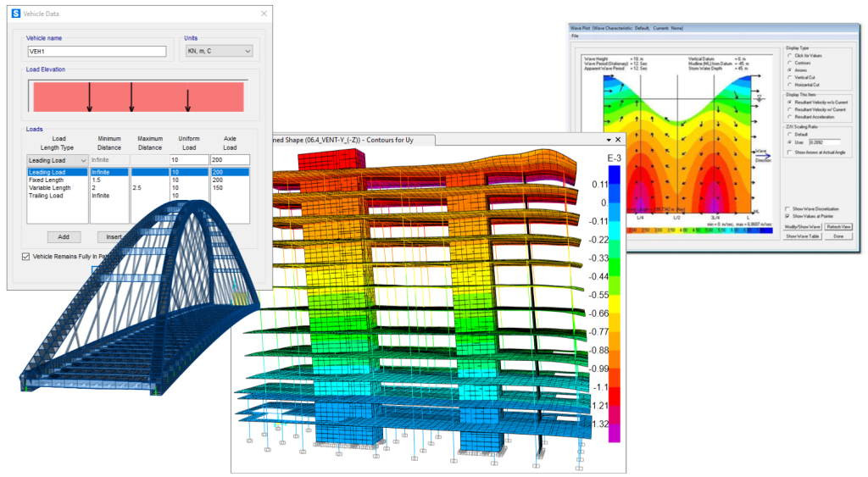Click the Done button in Wave Plot
Screen dimensions: 868x477
pos(838,236)
